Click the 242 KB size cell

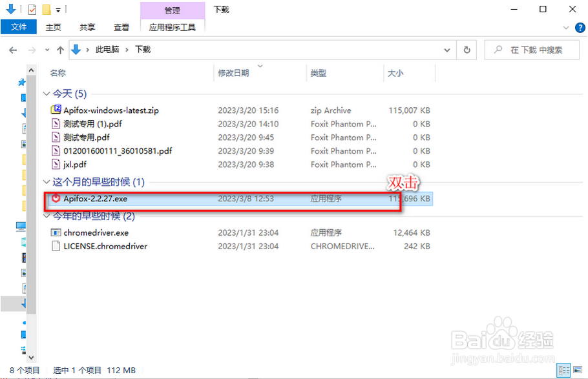point(417,246)
